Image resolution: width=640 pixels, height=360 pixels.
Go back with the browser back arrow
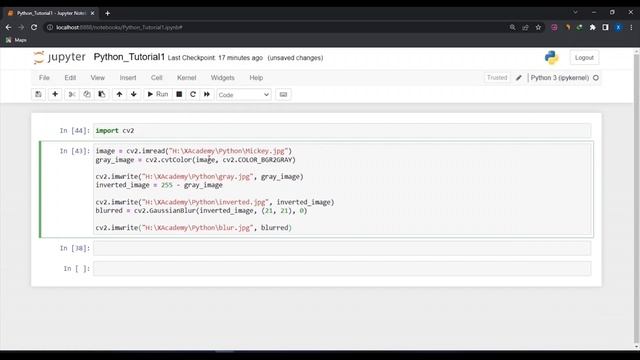tap(9, 27)
